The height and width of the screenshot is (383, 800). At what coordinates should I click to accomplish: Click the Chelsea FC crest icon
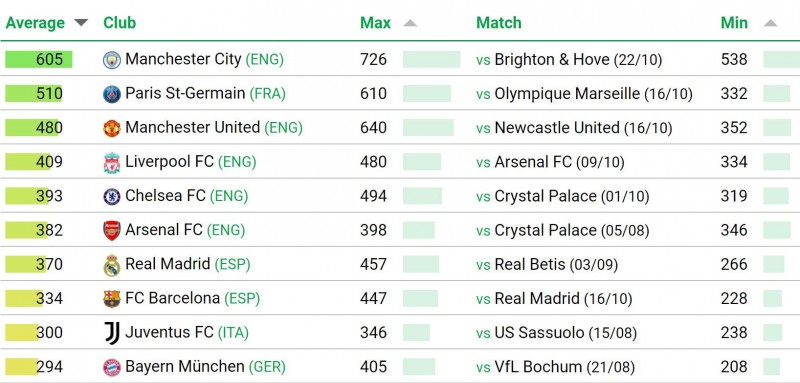coord(112,196)
